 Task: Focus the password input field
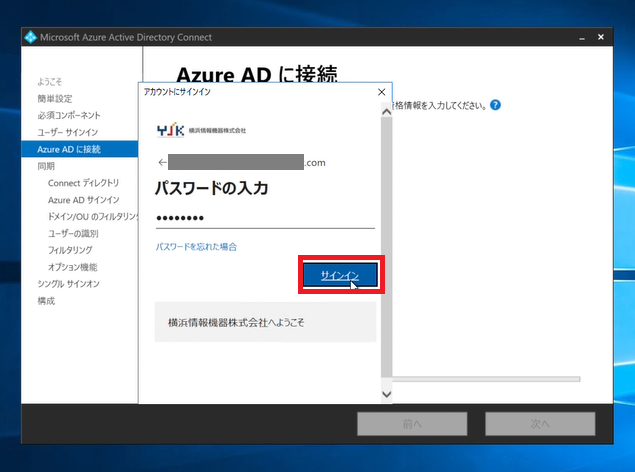pos(265,218)
